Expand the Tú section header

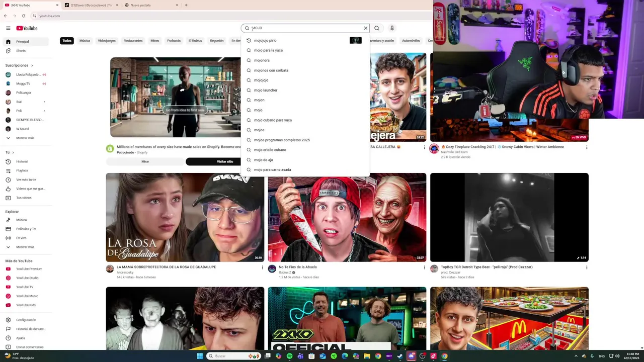tap(10, 152)
